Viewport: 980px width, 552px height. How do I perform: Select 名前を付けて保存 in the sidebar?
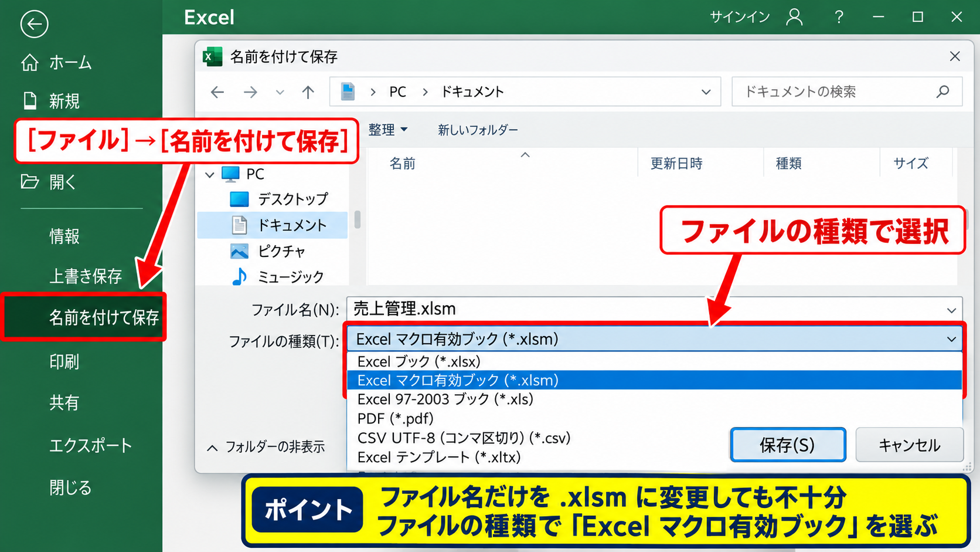pyautogui.click(x=84, y=317)
